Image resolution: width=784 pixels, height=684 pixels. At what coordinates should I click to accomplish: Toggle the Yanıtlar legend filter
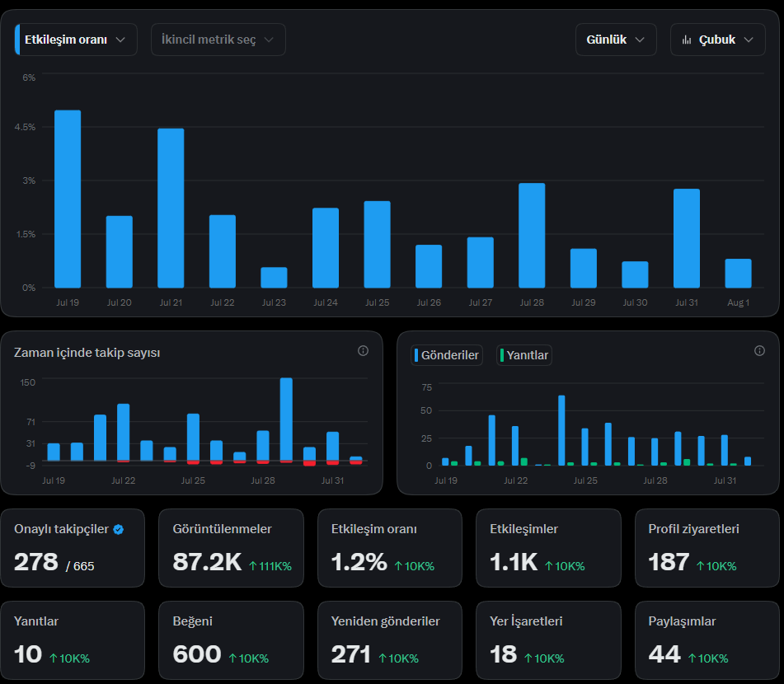[x=524, y=355]
